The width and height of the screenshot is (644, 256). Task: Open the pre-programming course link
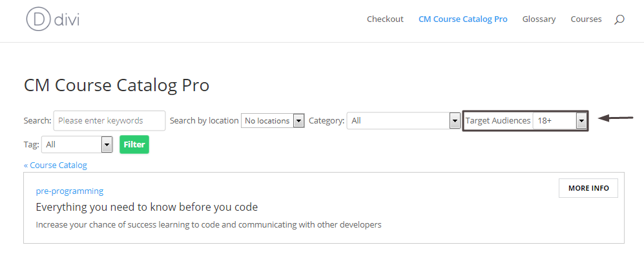point(69,191)
